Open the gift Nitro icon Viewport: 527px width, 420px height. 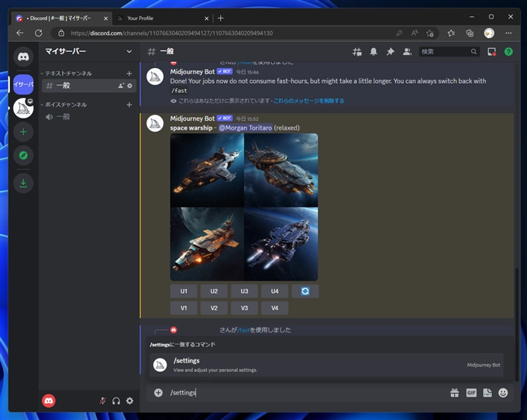454,392
